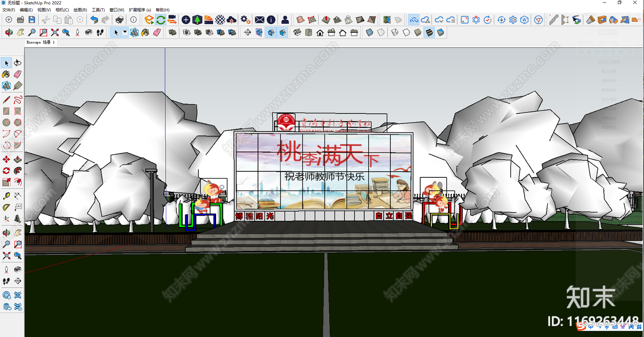This screenshot has height=337, width=644.
Task: Choose the 3D Text tool
Action: point(18,218)
